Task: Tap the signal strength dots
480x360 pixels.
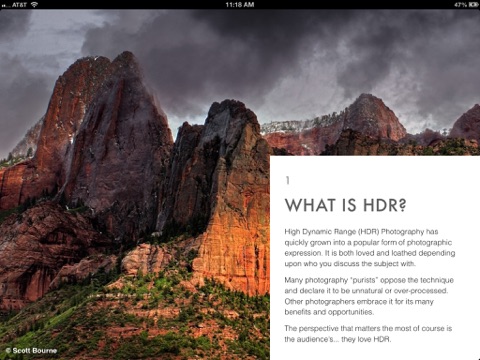Action: point(6,5)
